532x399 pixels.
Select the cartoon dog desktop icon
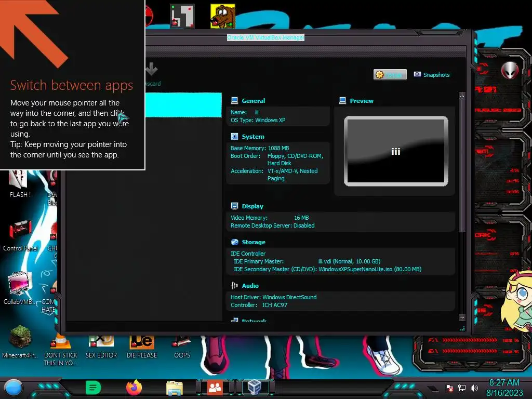click(222, 16)
